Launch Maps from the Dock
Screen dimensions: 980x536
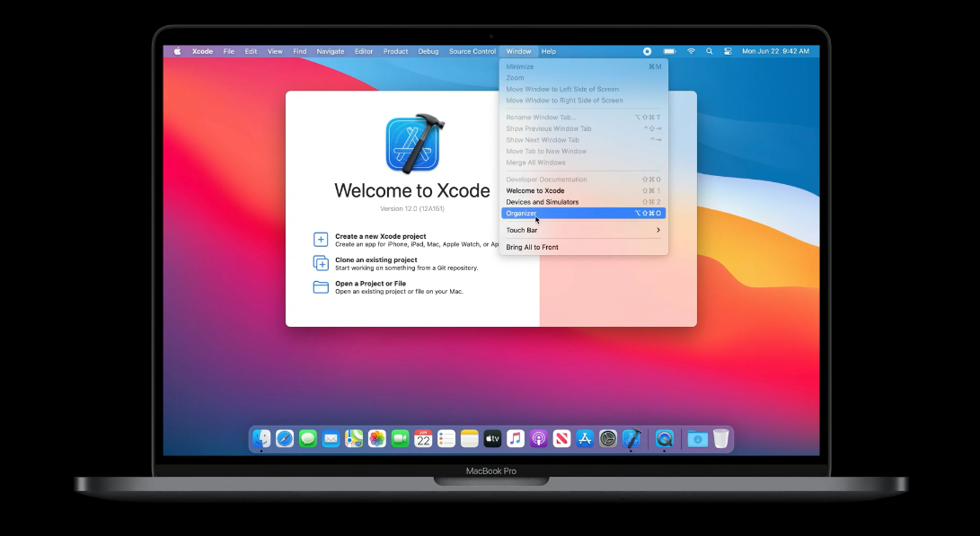(354, 439)
